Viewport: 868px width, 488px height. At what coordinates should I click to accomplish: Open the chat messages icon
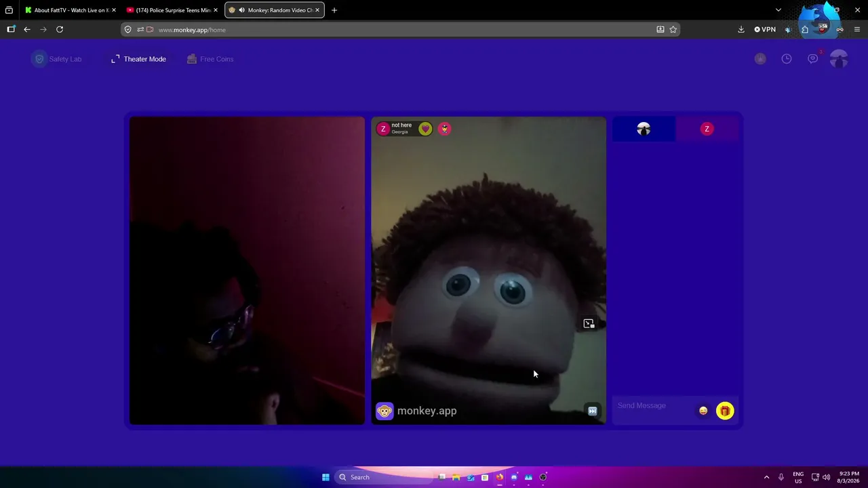(812, 59)
